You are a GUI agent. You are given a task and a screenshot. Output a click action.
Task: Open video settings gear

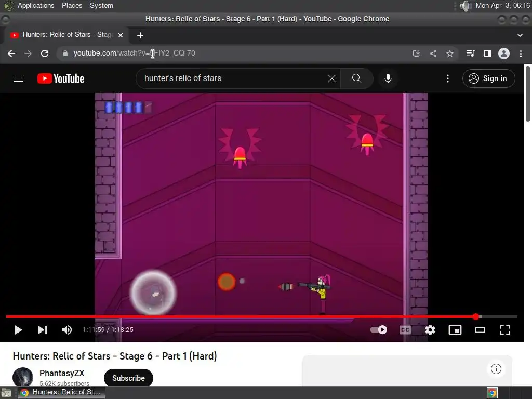[430, 330]
